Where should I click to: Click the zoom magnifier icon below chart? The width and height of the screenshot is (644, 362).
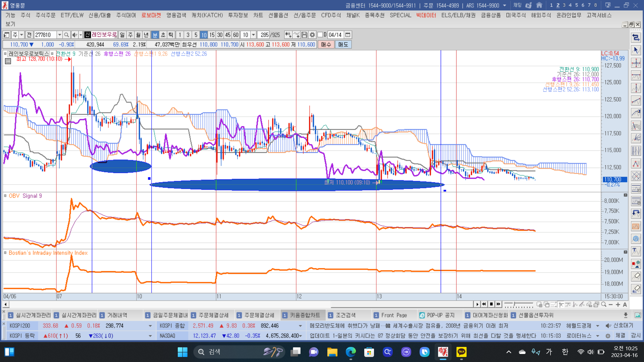(x=604, y=304)
